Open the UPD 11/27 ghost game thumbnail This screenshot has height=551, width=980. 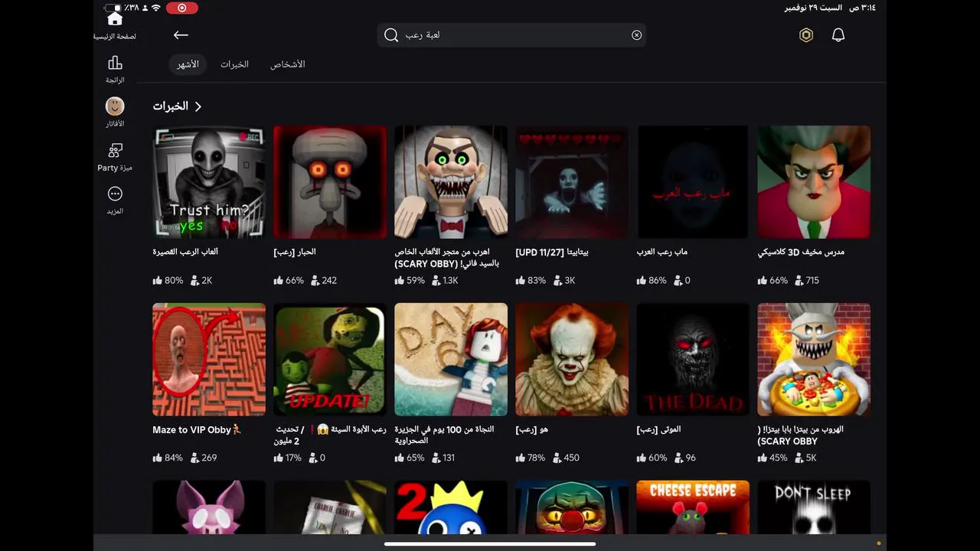point(572,182)
